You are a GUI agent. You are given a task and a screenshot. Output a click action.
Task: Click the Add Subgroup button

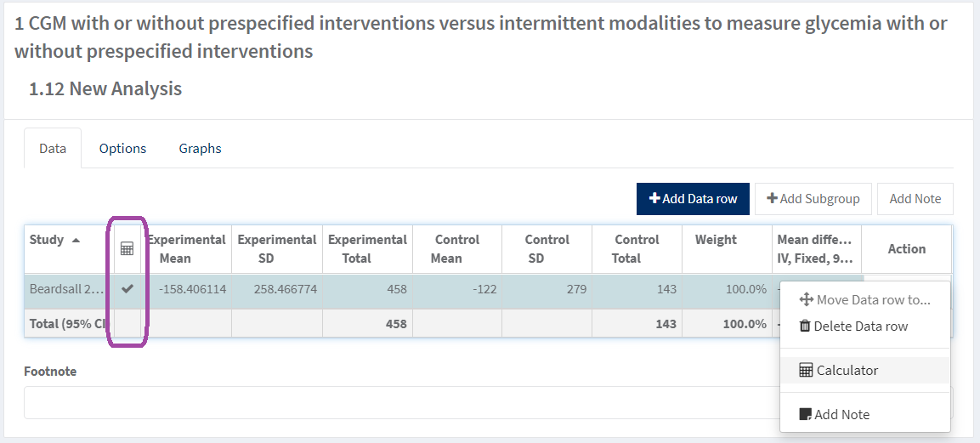tap(813, 198)
